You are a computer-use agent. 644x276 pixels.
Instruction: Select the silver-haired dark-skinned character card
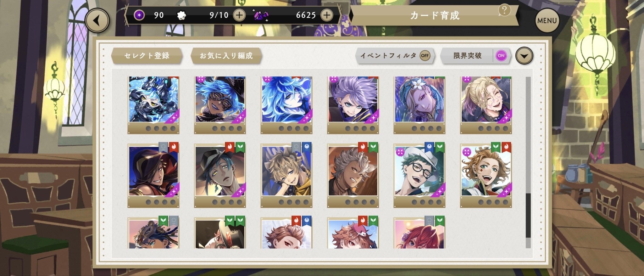[353, 175]
